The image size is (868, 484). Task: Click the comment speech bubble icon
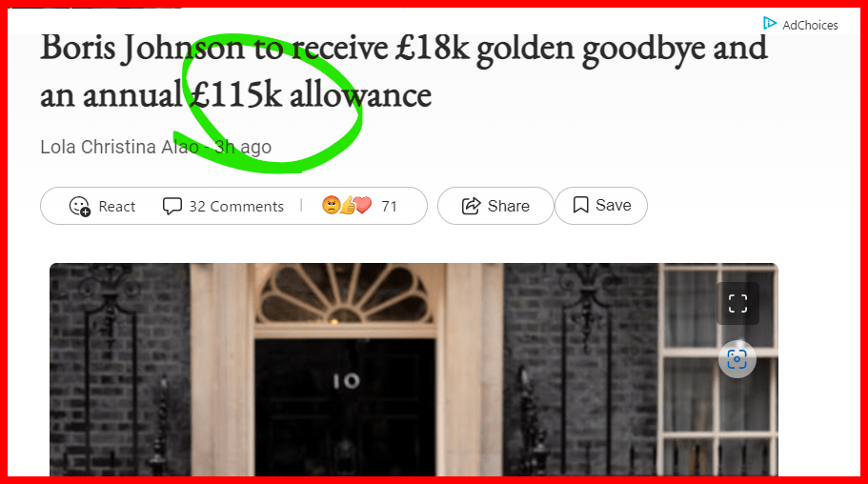coord(172,206)
